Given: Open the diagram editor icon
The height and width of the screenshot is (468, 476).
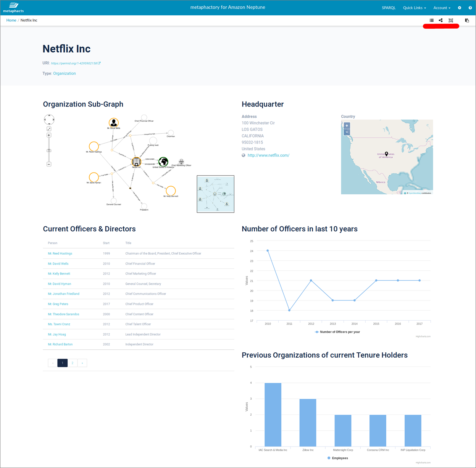Looking at the screenshot, I should 451,20.
